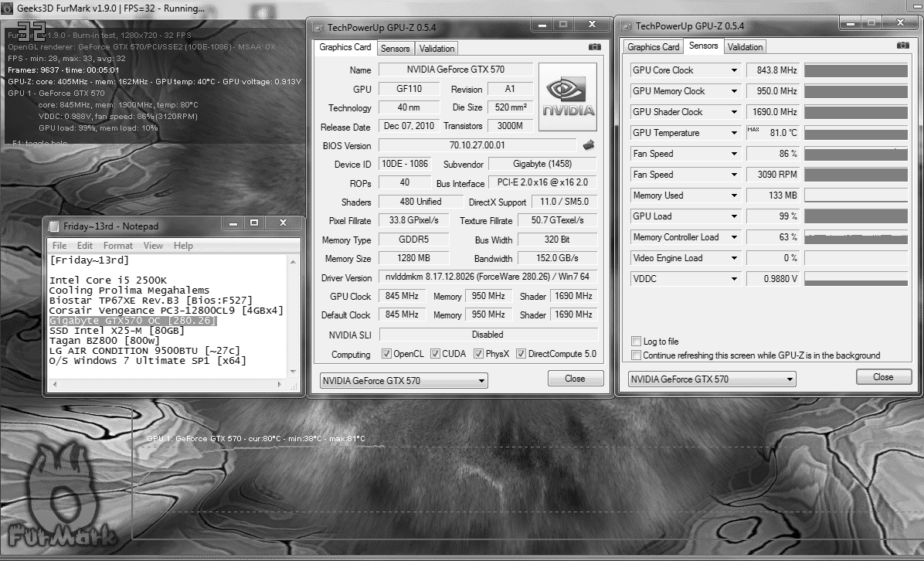924x561 pixels.
Task: Open the Fan Speed percent sensor dropdown
Action: click(734, 154)
